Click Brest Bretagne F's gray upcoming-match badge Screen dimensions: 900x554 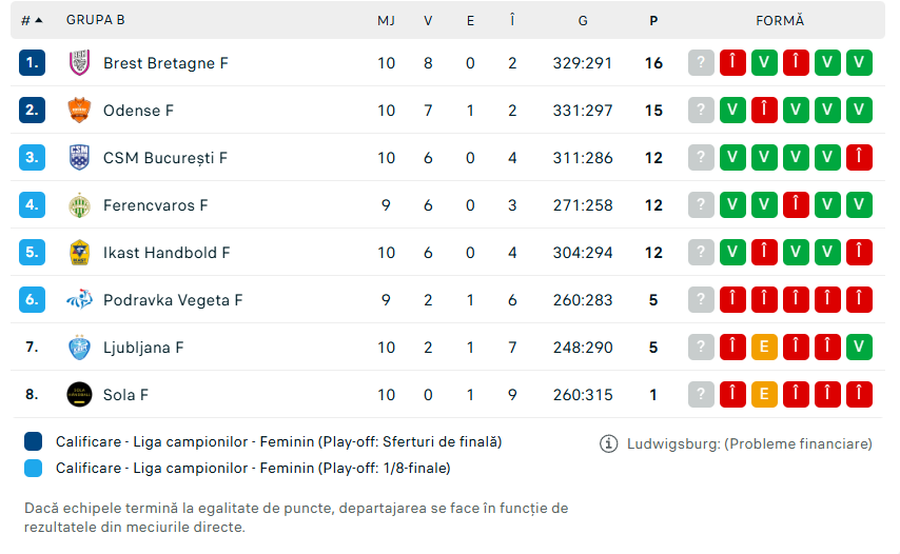pos(701,63)
